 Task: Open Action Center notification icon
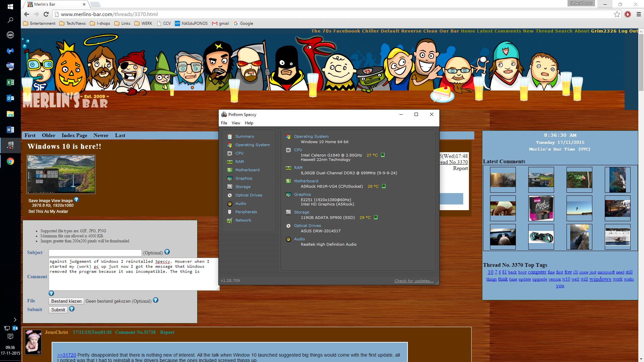click(x=10, y=336)
